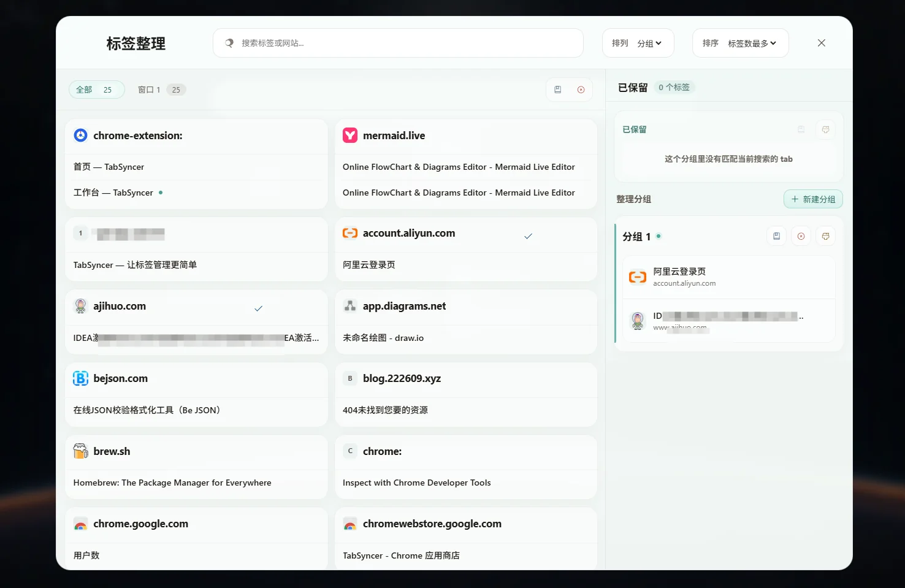Viewport: 905px width, 588px height.
Task: Click the 分组 1 group title
Action: coord(636,237)
